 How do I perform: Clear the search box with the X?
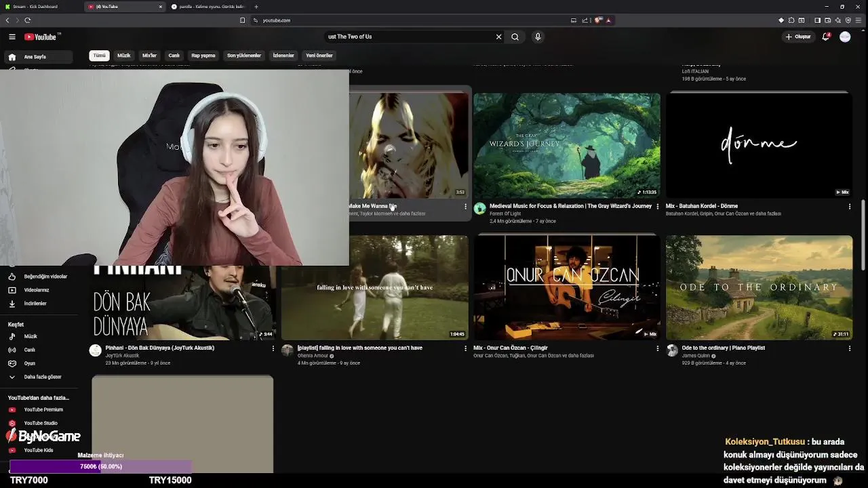498,37
